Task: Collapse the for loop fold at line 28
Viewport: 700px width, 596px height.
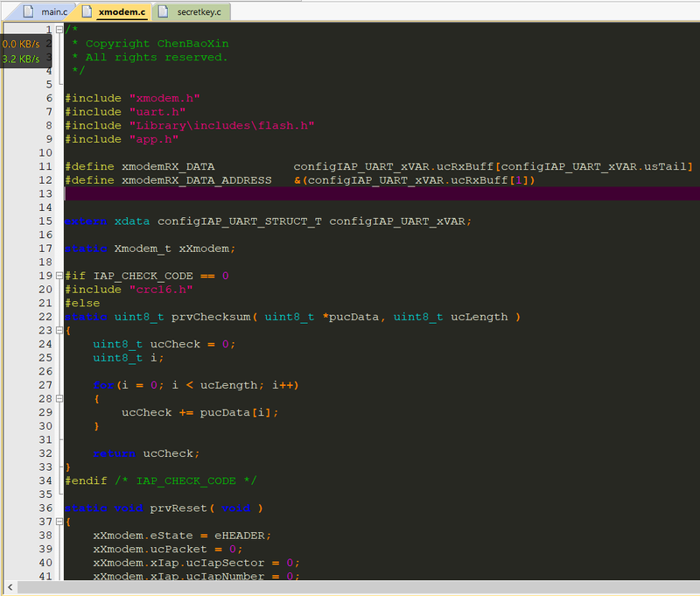Action: pos(59,399)
